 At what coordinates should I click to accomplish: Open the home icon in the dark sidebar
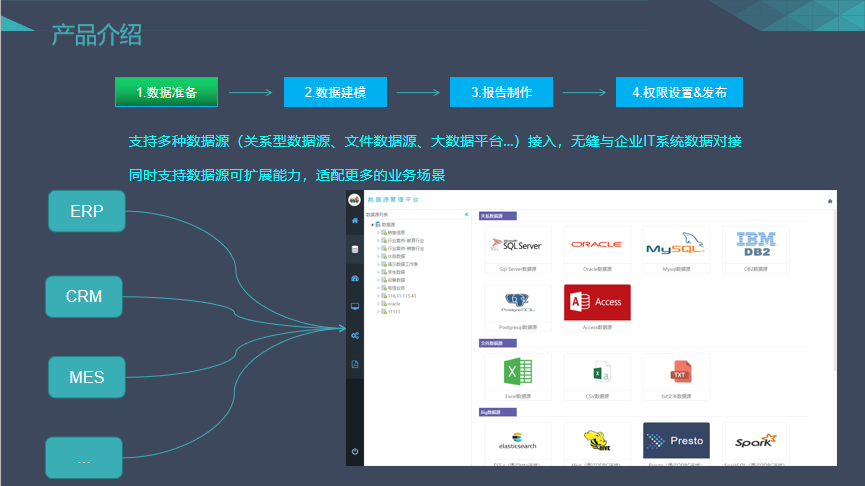coord(355,221)
